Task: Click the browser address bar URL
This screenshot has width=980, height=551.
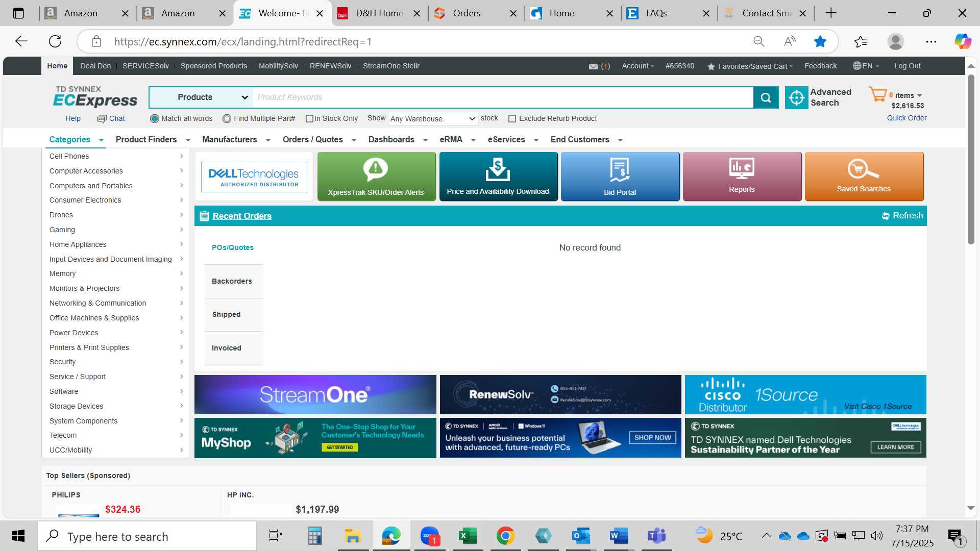Action: coord(243,42)
